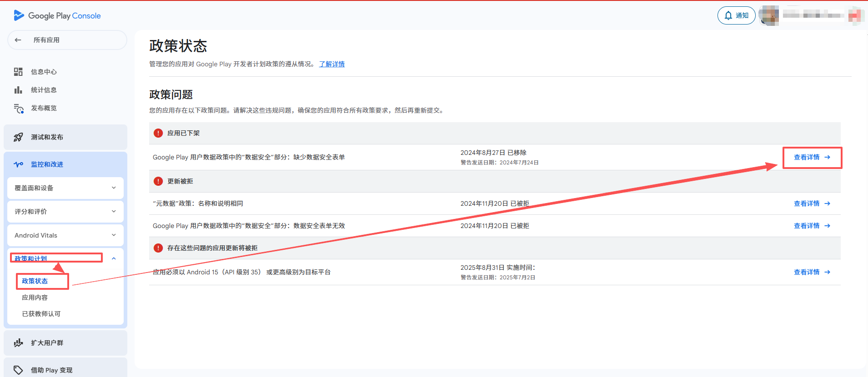Click the 数据安全表单无效 policy description

point(249,226)
